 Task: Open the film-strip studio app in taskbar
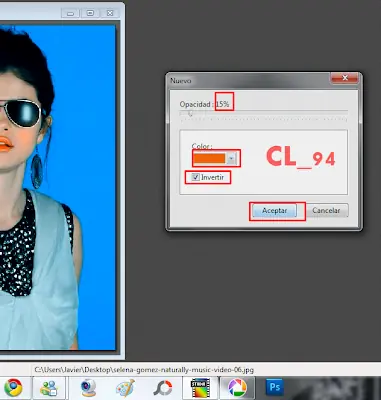(x=200, y=388)
